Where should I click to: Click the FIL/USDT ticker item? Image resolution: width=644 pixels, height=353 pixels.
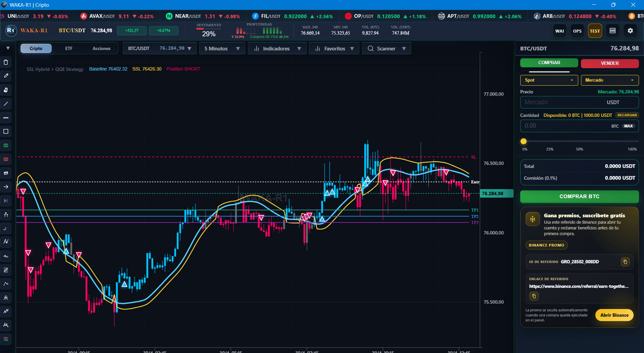click(292, 16)
